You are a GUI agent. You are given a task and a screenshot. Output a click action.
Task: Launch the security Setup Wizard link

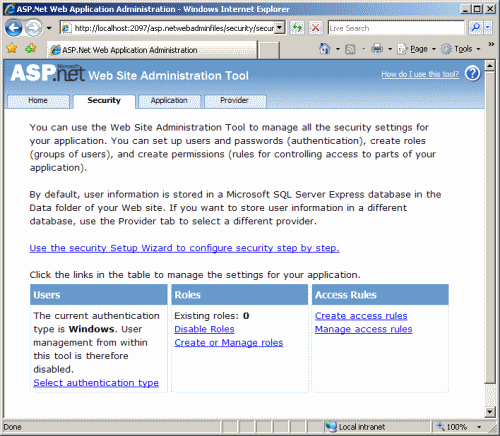[184, 248]
